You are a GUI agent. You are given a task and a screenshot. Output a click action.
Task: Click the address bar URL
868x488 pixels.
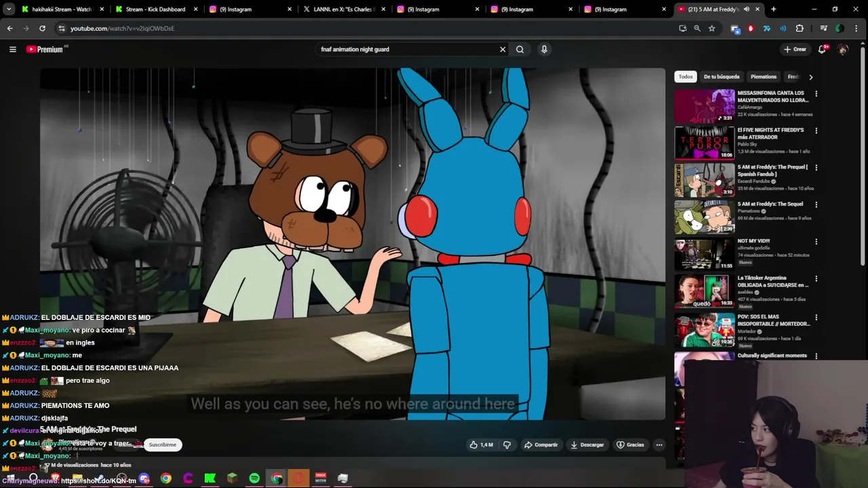122,28
